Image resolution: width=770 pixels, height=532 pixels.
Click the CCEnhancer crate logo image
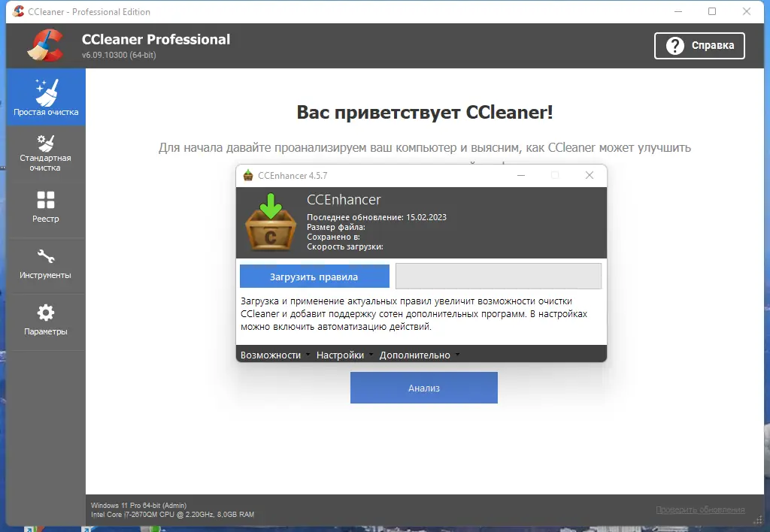271,222
